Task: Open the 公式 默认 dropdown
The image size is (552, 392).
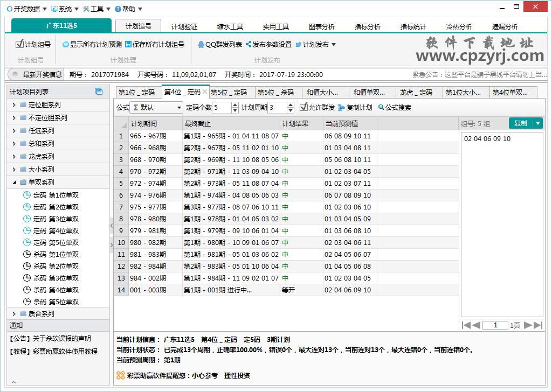Action: click(x=180, y=107)
